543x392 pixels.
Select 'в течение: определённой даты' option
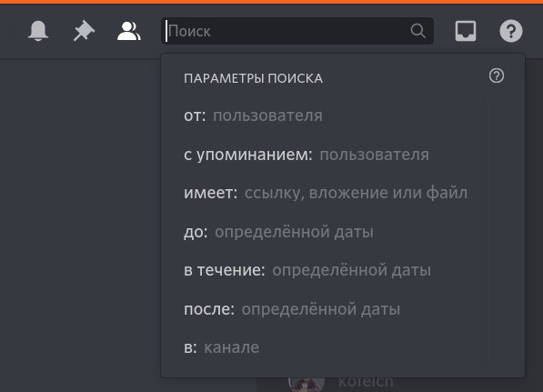pos(343,270)
